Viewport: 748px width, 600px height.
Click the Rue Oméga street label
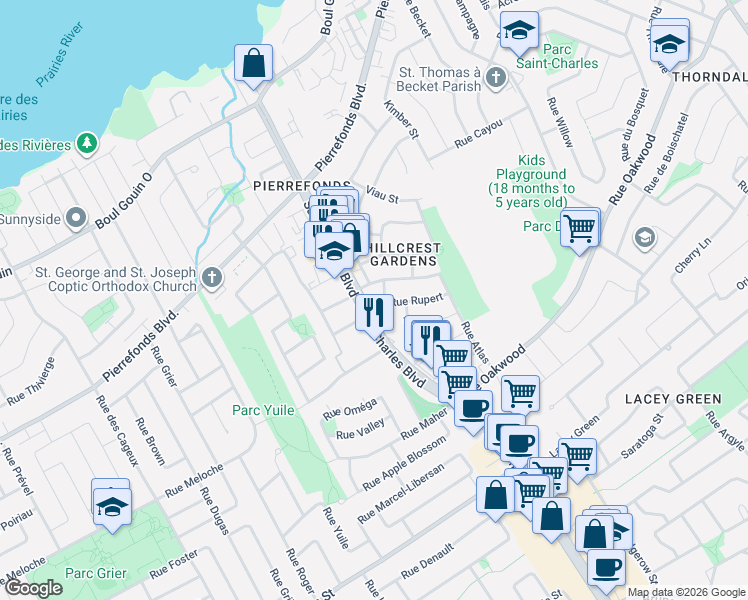350,409
